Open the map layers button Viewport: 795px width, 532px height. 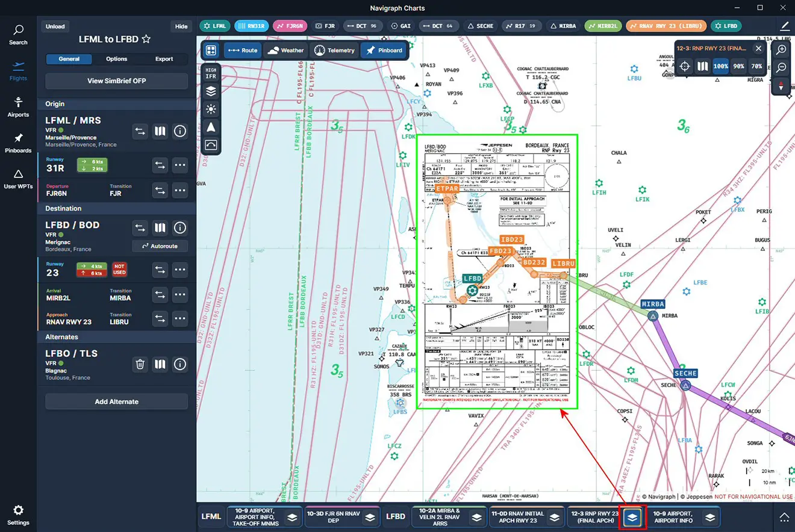click(x=211, y=91)
